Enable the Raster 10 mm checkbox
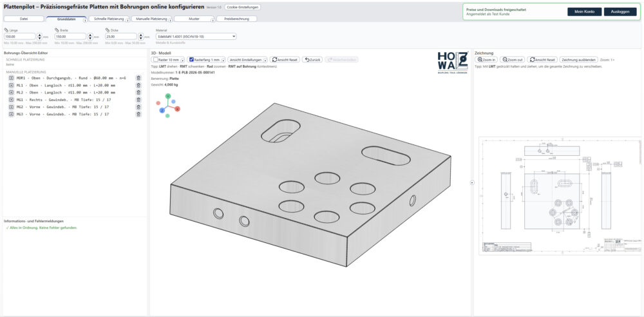The image size is (644, 317). pyautogui.click(x=155, y=60)
